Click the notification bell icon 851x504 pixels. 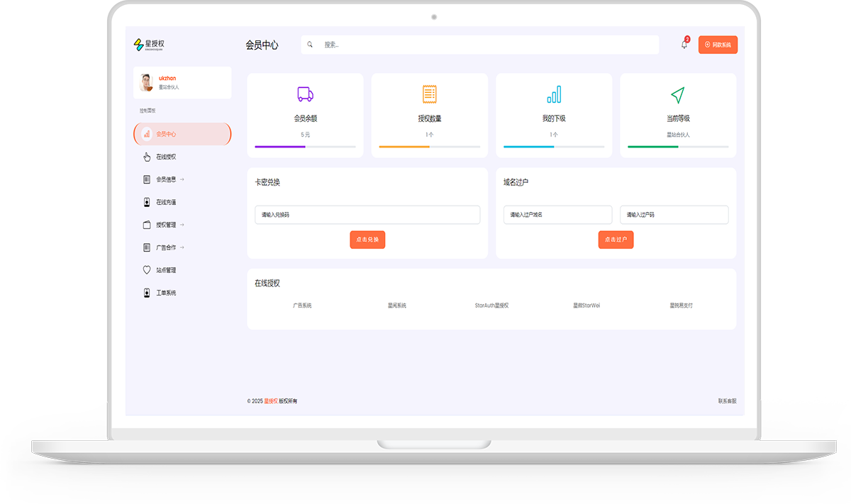684,45
